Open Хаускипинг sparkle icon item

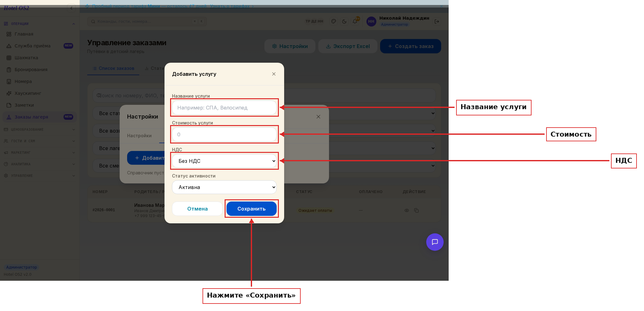[9, 93]
